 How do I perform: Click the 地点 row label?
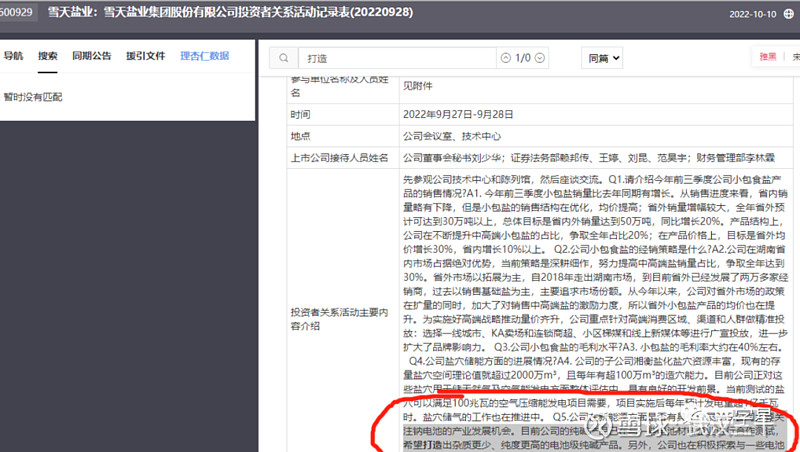(301, 136)
